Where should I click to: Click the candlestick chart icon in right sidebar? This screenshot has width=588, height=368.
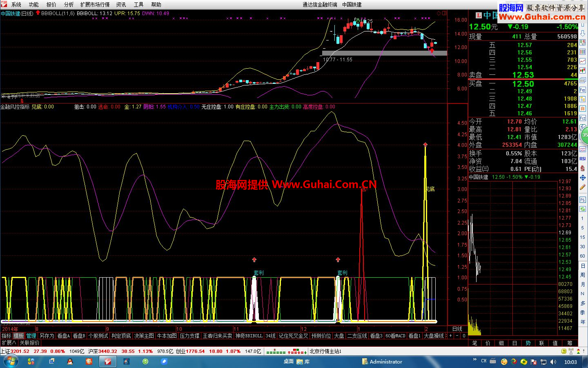pyautogui.click(x=583, y=70)
